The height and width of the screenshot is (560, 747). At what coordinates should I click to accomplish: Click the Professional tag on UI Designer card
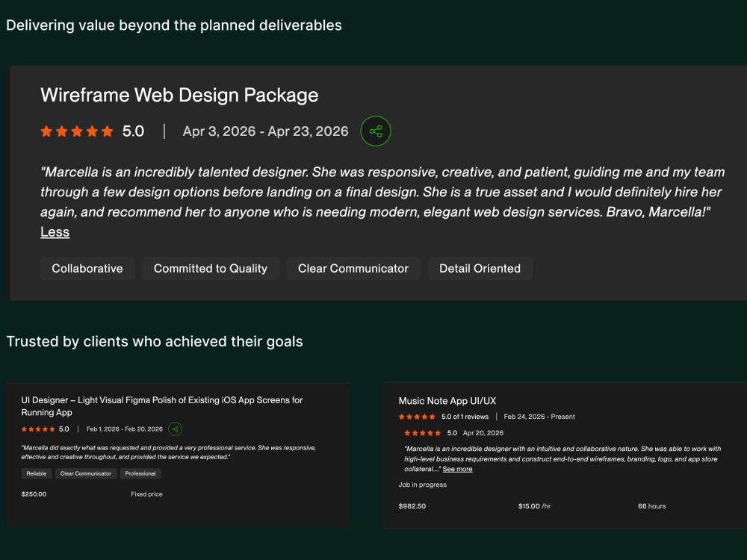point(140,473)
